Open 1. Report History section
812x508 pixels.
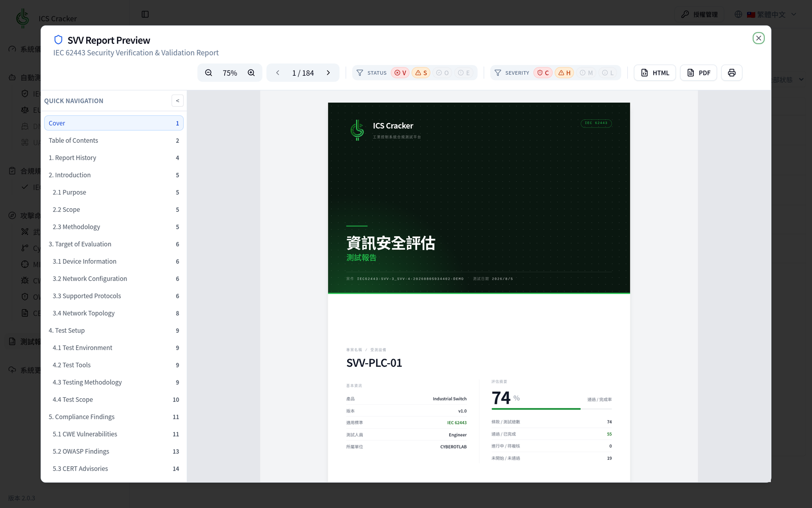point(114,157)
